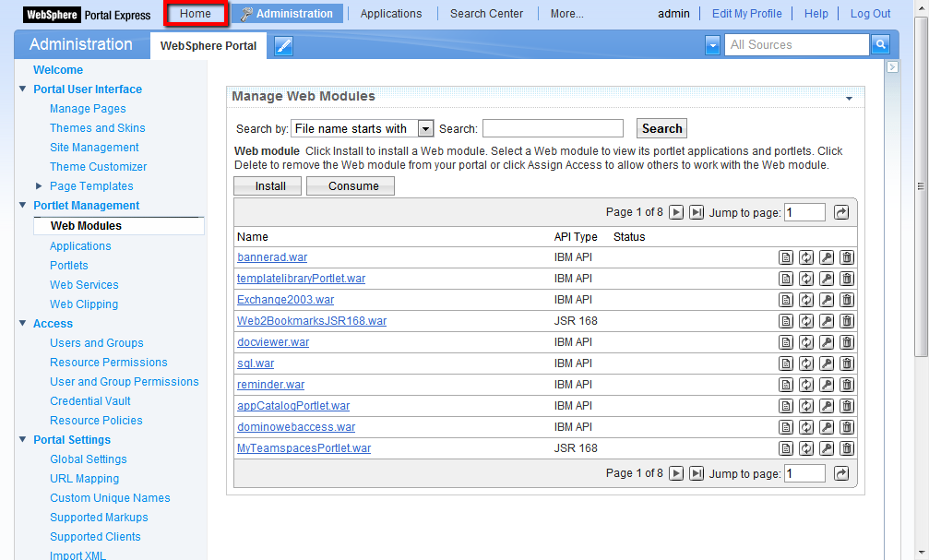This screenshot has height=560, width=929.
Task: Click the document icon for docviewer.war
Action: (x=786, y=342)
